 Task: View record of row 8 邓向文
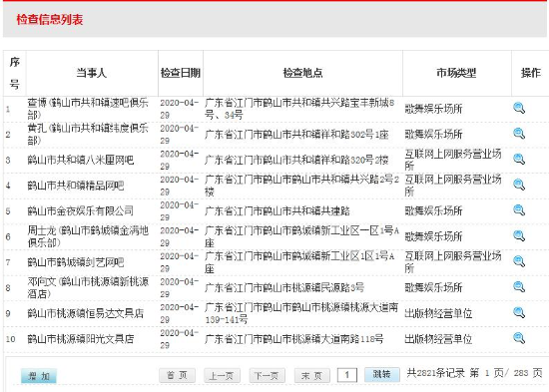[x=519, y=287]
